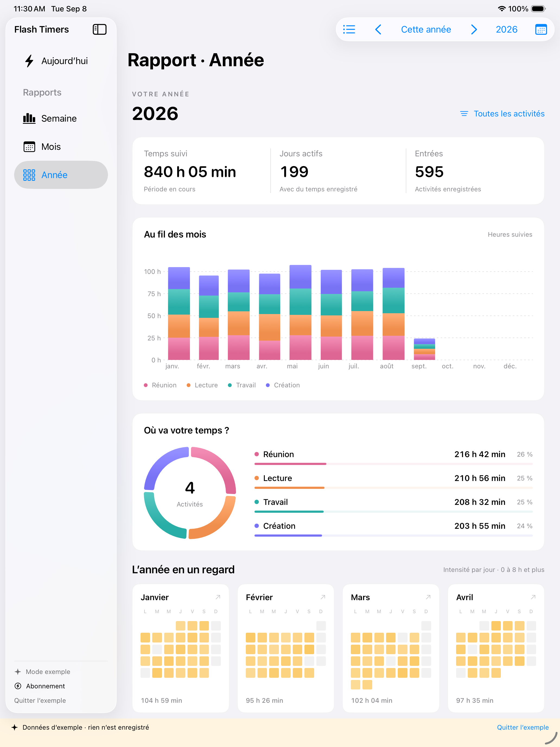The height and width of the screenshot is (747, 560).
Task: Click the 2026 year button
Action: coord(506,29)
